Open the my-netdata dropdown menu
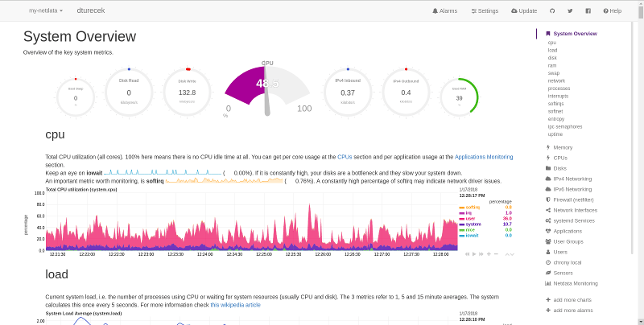 [45, 11]
